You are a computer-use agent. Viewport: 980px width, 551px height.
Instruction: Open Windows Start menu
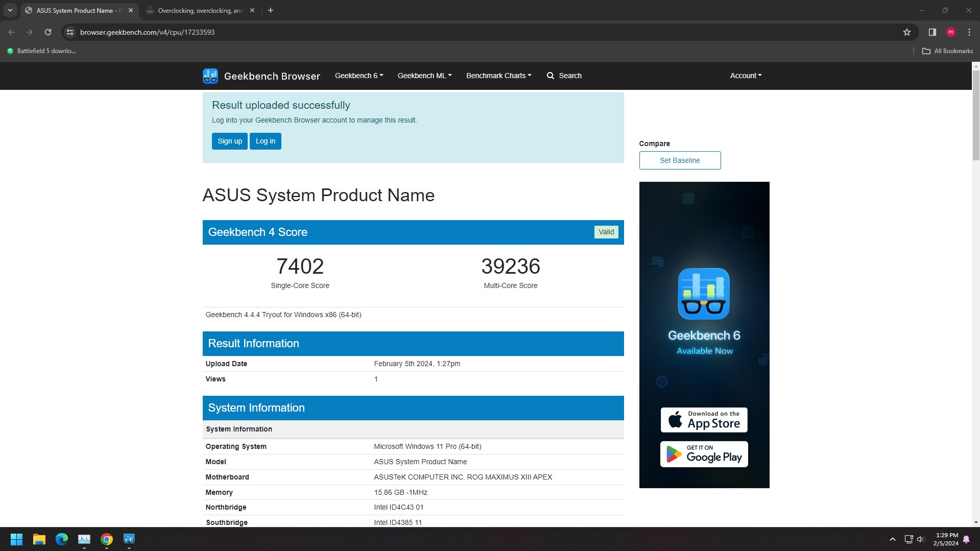pos(16,539)
